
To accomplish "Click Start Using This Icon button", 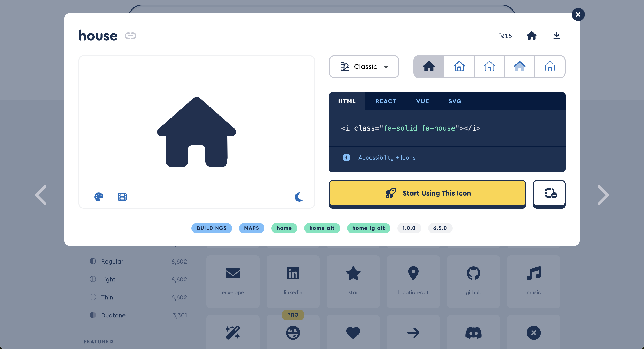I will point(427,193).
